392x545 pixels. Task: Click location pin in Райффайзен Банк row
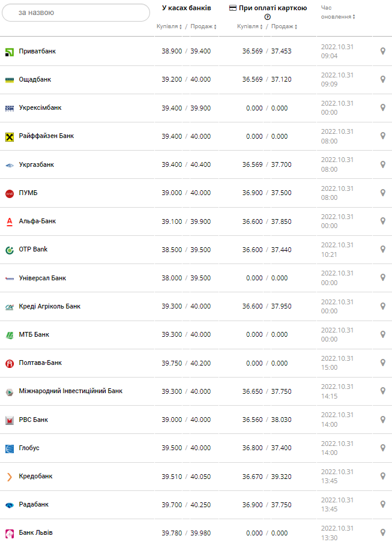point(382,136)
